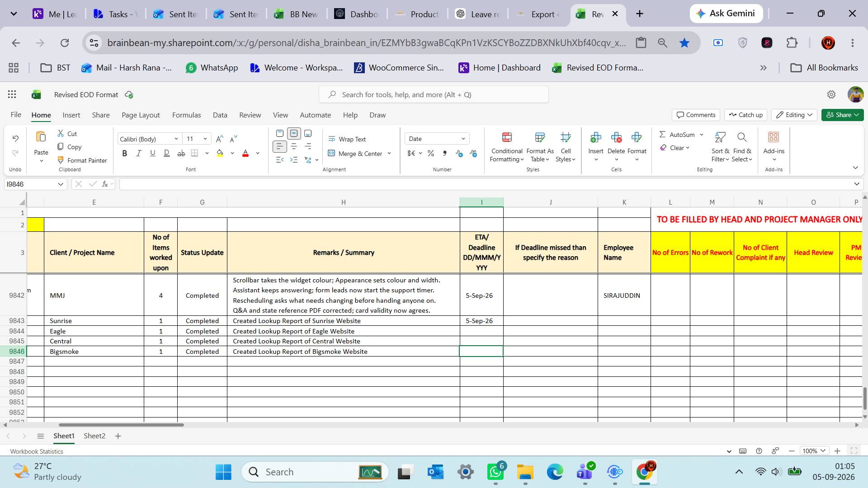Toggle underline text formatting

[x=153, y=154]
